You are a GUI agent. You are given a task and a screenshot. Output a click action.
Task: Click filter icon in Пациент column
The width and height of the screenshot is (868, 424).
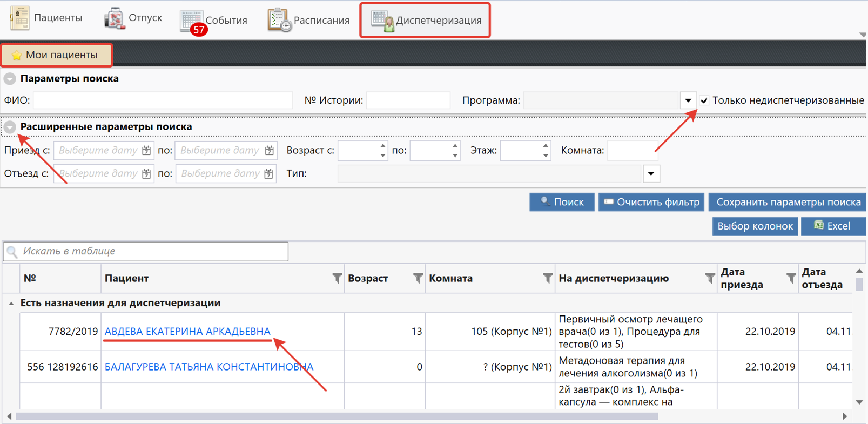pyautogui.click(x=337, y=278)
